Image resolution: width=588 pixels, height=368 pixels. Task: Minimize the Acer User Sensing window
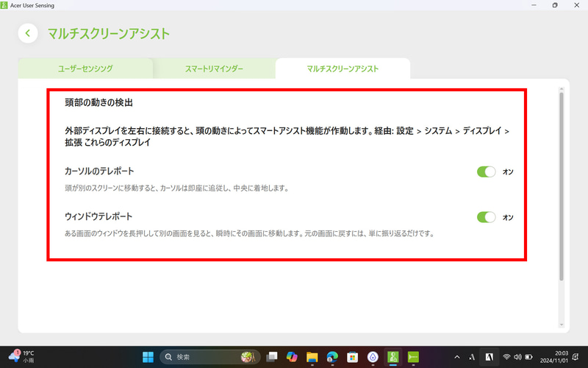point(534,5)
